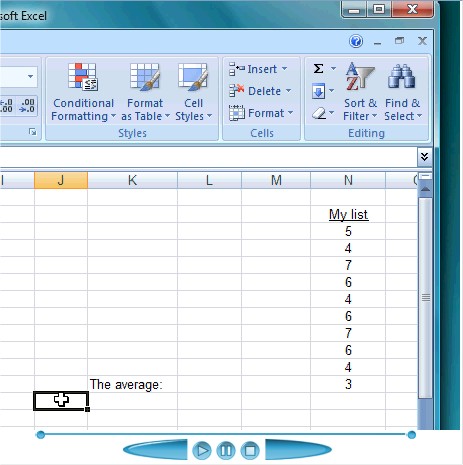
Task: Expand the formula bar
Action: (424, 157)
